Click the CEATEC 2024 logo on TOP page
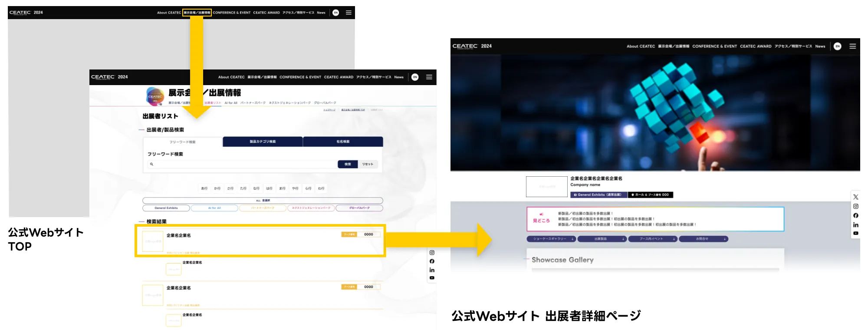The height and width of the screenshot is (330, 868). click(26, 13)
